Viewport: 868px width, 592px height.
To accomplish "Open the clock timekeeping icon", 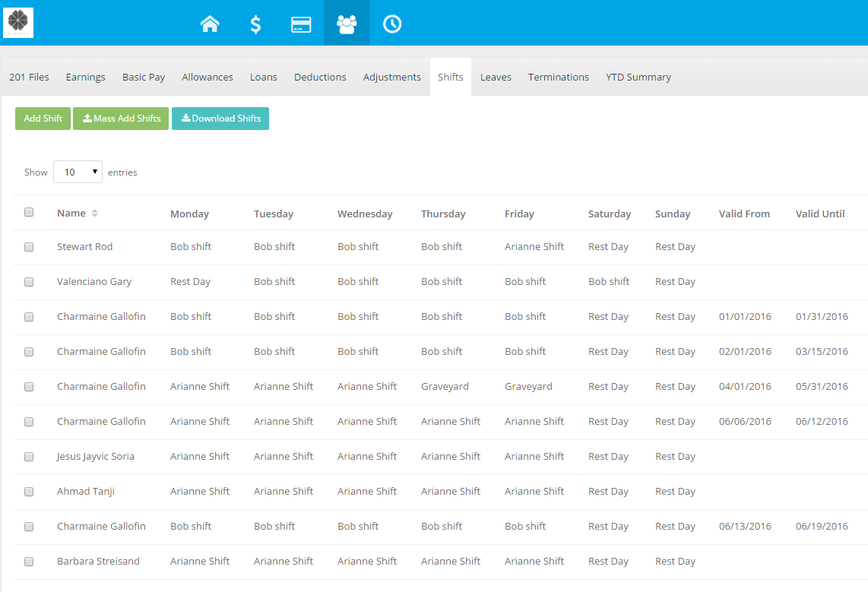I will [392, 24].
